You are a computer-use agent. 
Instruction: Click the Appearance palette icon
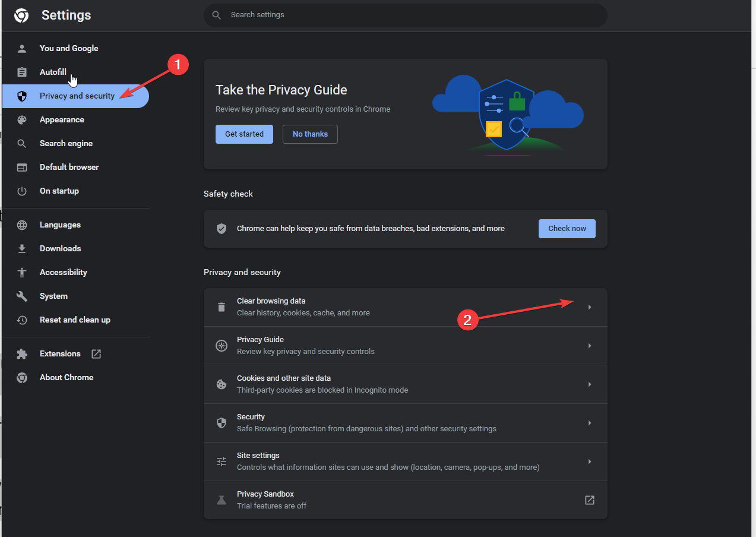pos(22,119)
